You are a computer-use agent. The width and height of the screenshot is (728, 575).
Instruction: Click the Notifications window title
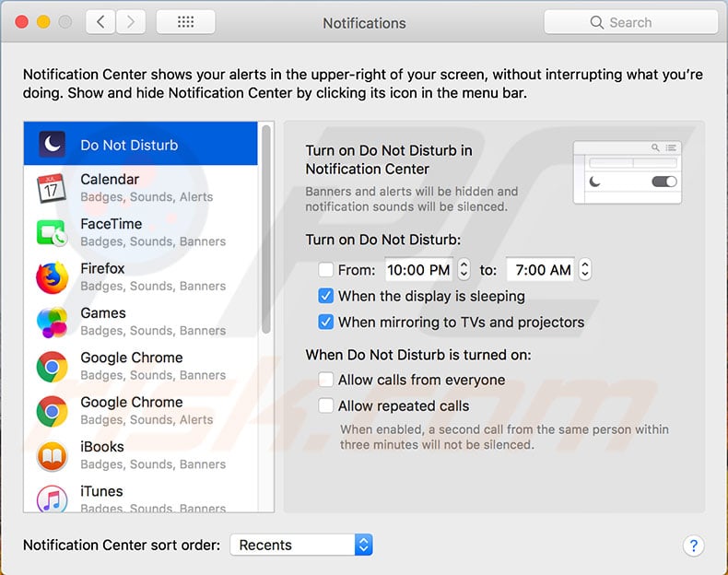(365, 23)
